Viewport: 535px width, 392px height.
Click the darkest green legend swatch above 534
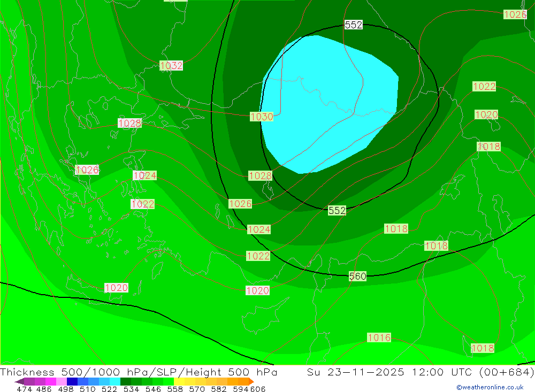coord(126,381)
